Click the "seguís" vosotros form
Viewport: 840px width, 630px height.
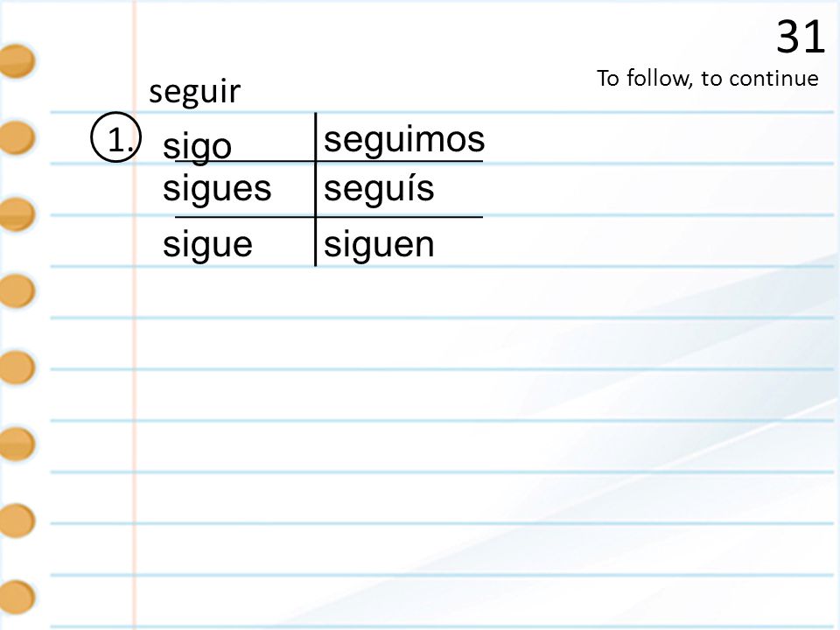tap(379, 189)
